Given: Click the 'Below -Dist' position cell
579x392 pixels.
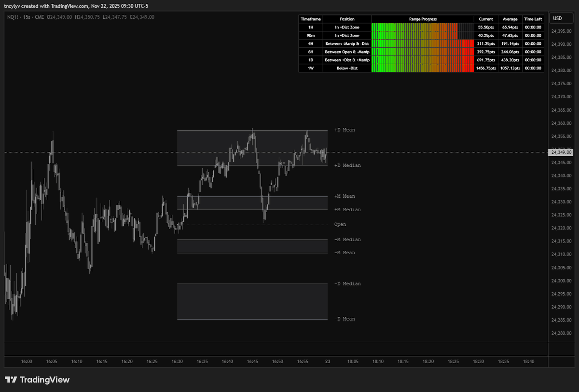Looking at the screenshot, I should (x=347, y=68).
